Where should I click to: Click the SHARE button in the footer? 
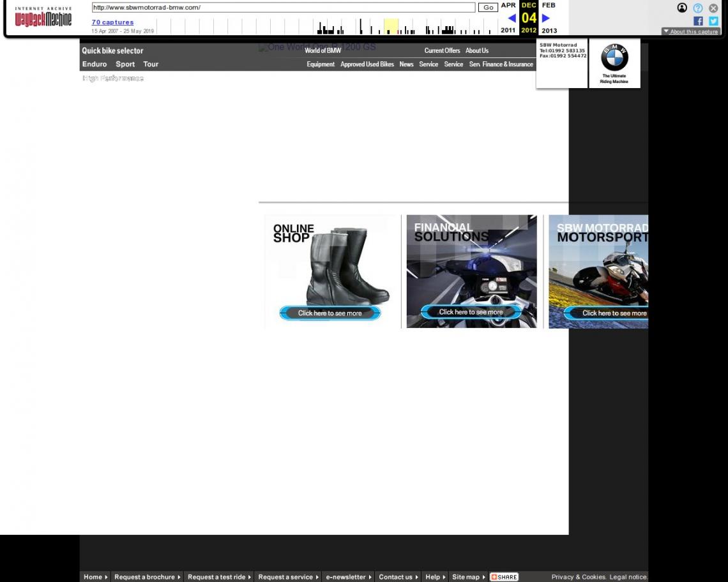point(504,577)
